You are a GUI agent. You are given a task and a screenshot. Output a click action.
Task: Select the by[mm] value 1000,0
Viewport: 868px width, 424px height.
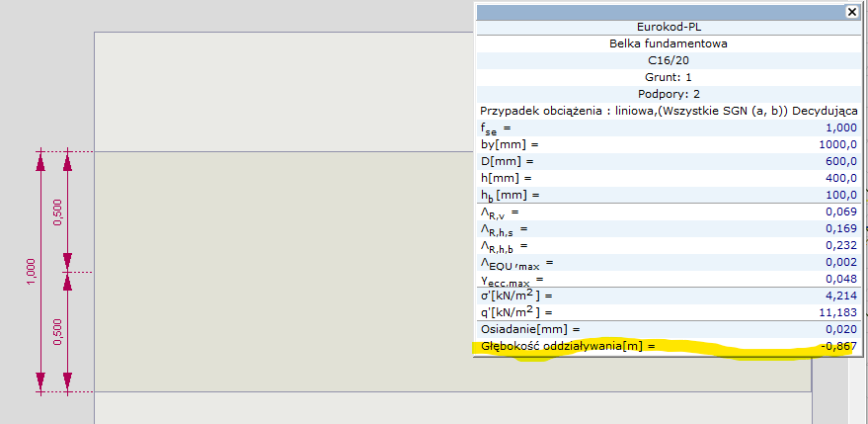coord(834,144)
